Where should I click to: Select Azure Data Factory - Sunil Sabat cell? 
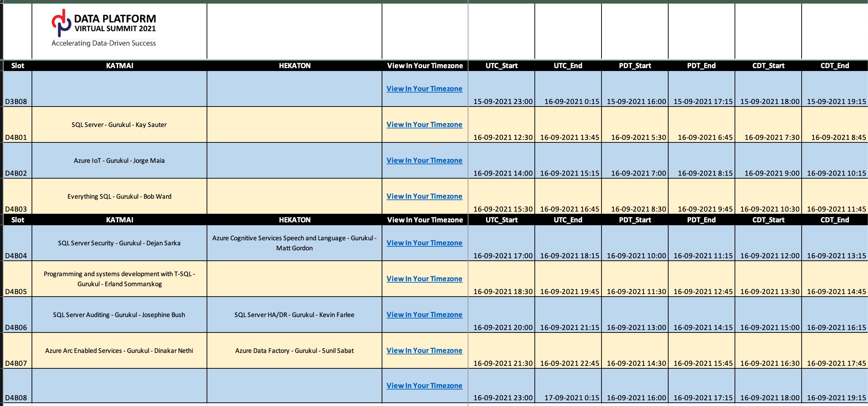click(294, 350)
